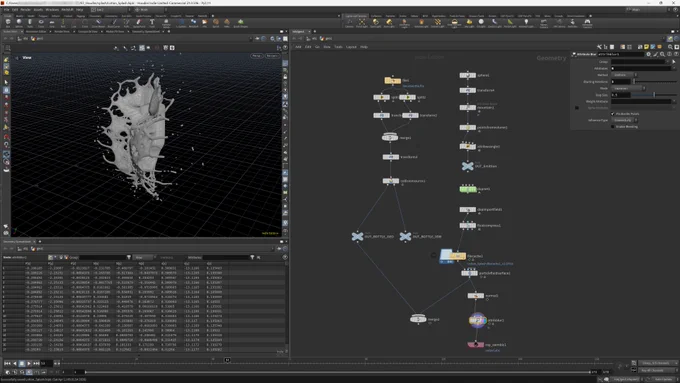The height and width of the screenshot is (383, 680).
Task: Add a Spot Light from the shelf
Action: pyautogui.click(x=376, y=23)
